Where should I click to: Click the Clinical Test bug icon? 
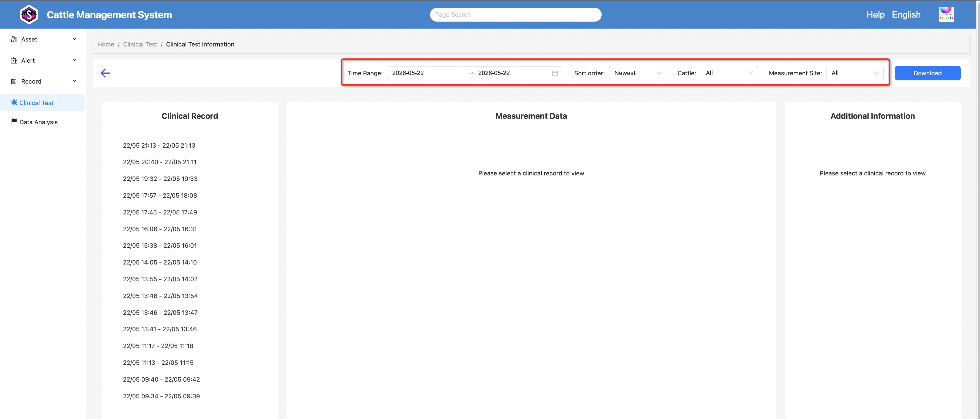14,102
